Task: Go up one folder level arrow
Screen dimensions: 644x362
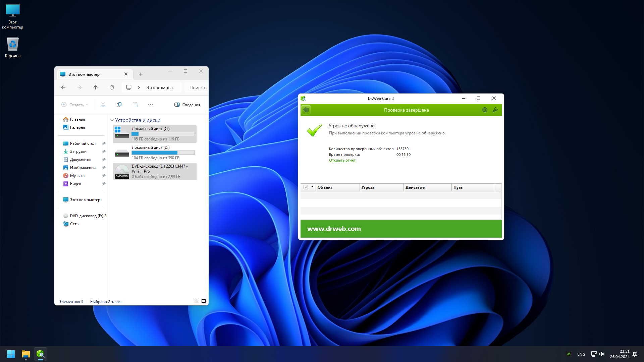Action: tap(95, 87)
